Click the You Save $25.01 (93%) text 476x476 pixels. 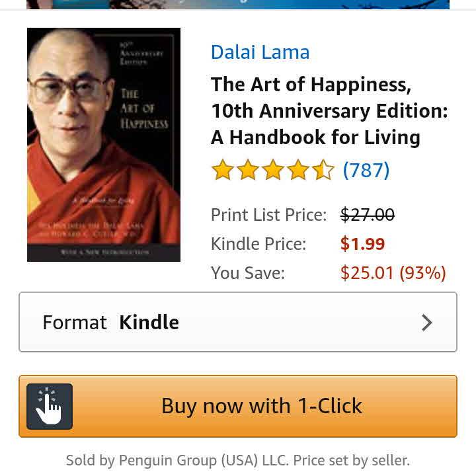point(393,272)
